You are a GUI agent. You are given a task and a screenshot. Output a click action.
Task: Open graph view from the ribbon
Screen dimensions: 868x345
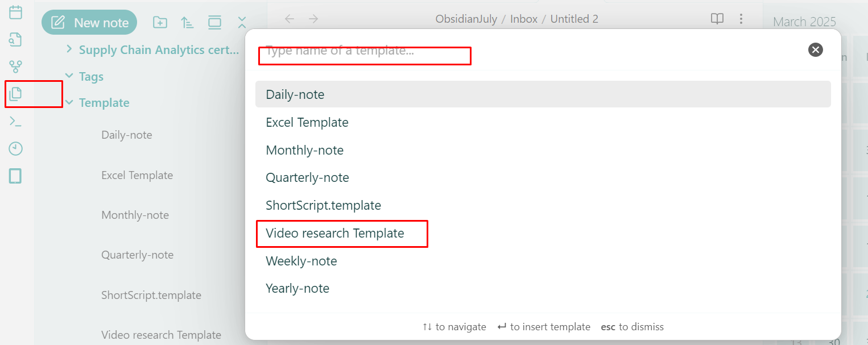coord(16,66)
